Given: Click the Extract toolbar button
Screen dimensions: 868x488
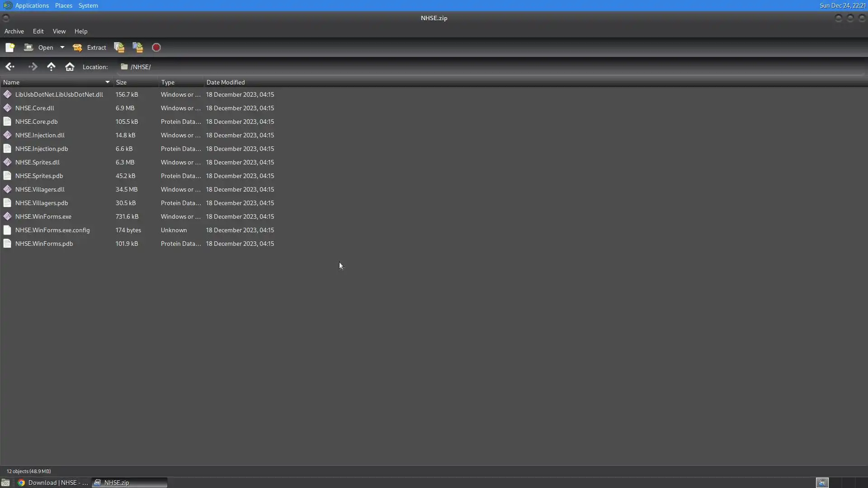Looking at the screenshot, I should click(x=90, y=47).
